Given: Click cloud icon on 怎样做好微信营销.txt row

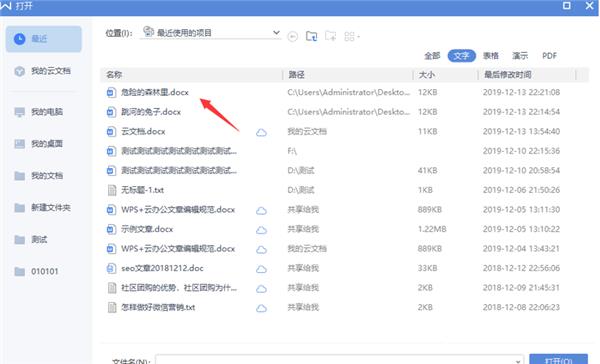Looking at the screenshot, I should tap(261, 308).
